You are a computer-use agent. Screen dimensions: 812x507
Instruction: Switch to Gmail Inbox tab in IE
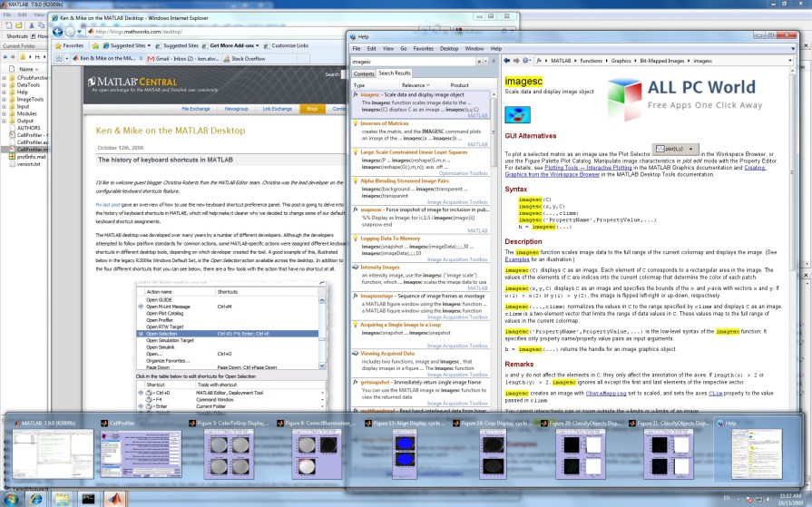[x=183, y=59]
